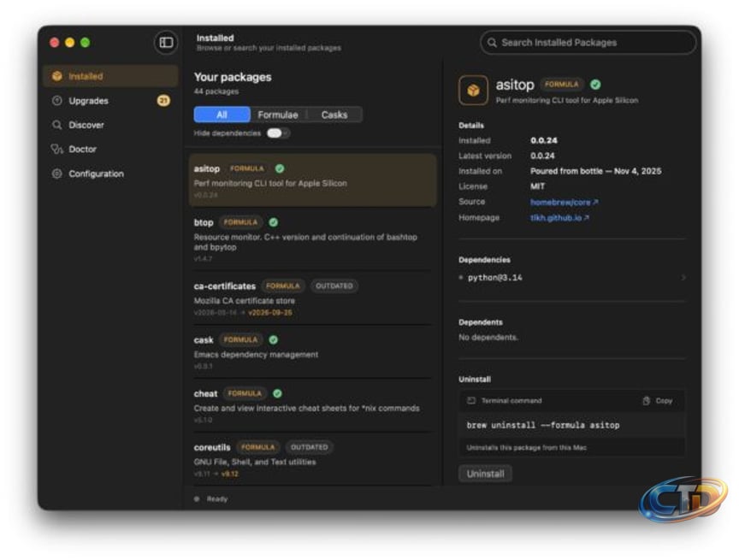Screen dimensions: 739x560
Task: Select the All filter tab
Action: [222, 115]
